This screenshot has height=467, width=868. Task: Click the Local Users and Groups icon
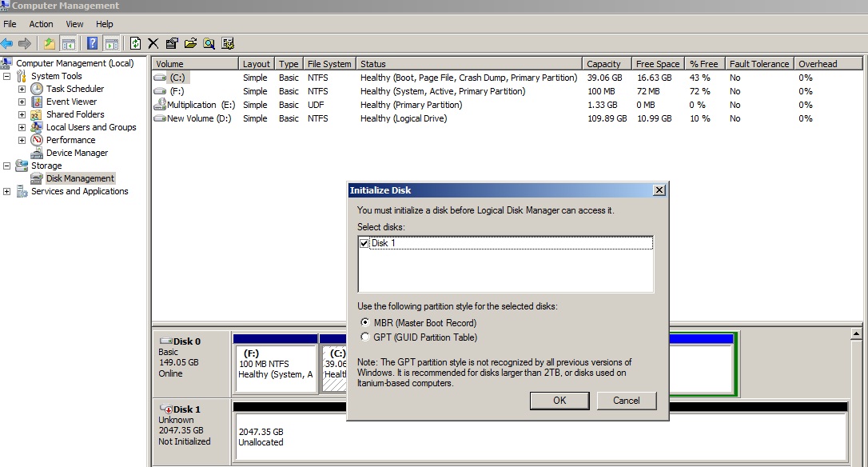tap(37, 127)
